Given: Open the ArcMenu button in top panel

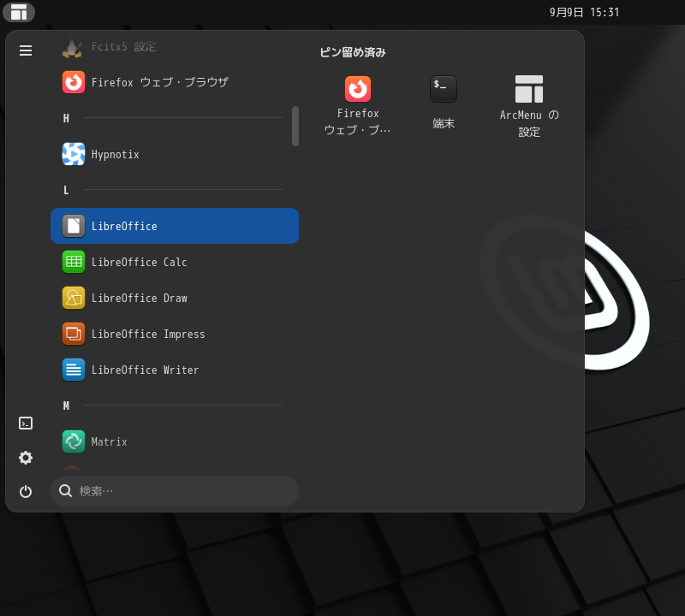Looking at the screenshot, I should [x=19, y=12].
